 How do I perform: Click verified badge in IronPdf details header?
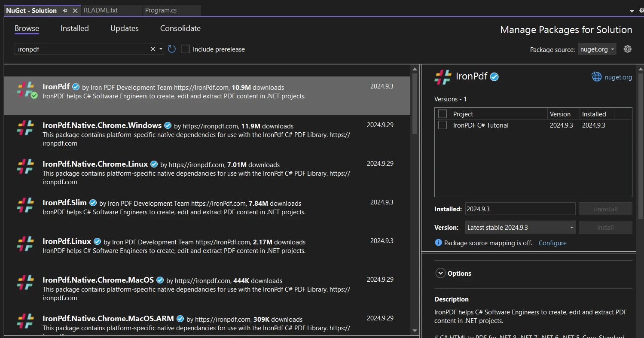pos(494,77)
